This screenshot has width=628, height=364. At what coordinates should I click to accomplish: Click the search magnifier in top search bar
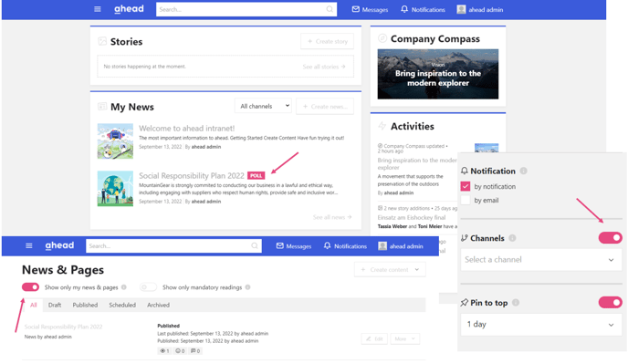[x=330, y=9]
